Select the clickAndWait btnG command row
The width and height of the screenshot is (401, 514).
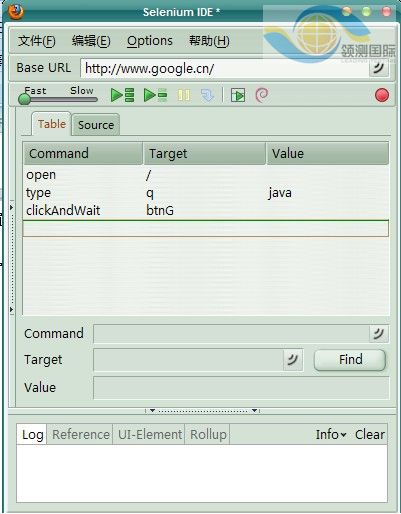(x=206, y=211)
